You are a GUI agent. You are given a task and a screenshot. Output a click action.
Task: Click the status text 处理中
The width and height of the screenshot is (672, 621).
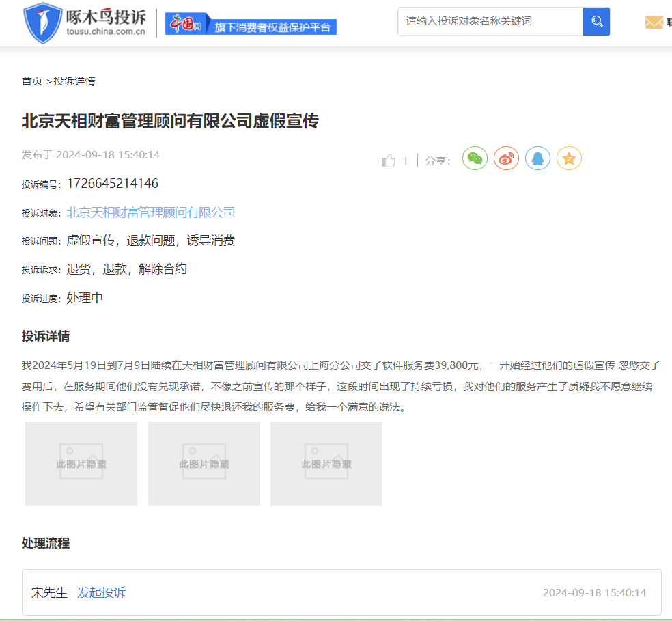[x=85, y=298]
